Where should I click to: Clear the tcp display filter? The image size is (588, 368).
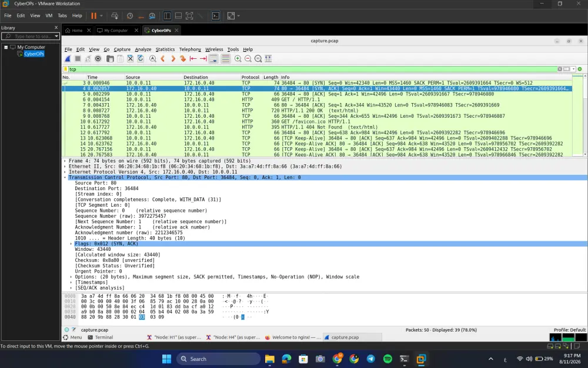coord(560,69)
